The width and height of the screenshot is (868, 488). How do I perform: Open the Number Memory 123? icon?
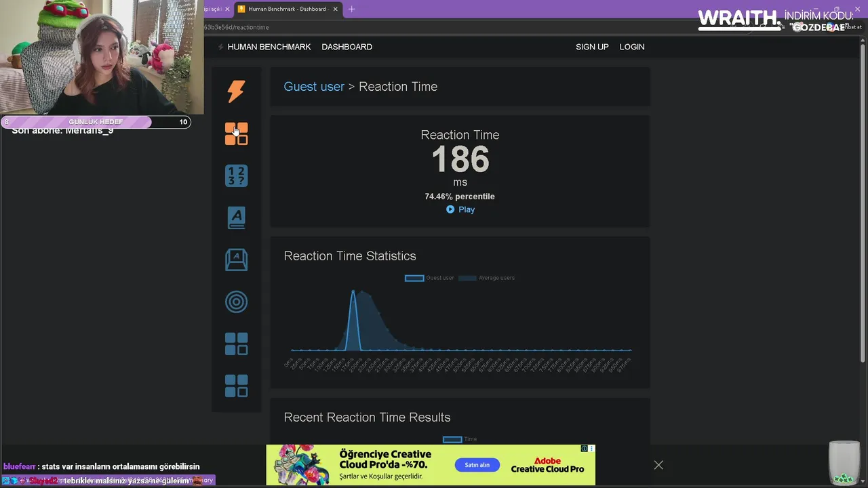click(x=236, y=176)
